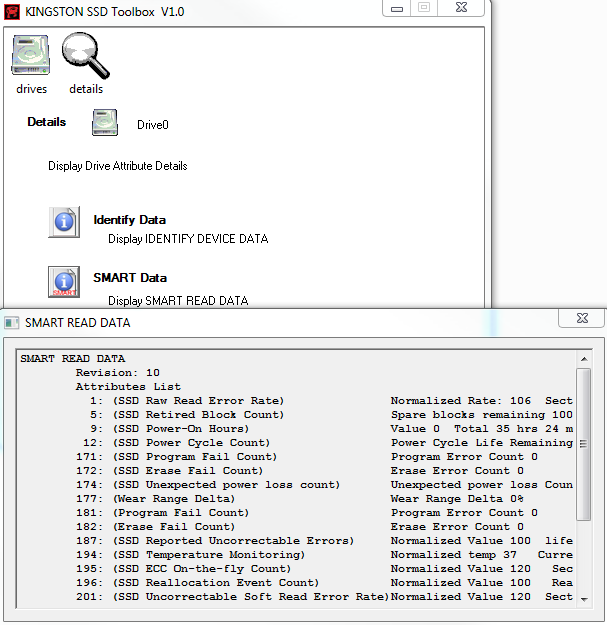The height and width of the screenshot is (625, 607).
Task: Click attribute 5 SSD Retired Block Count
Action: click(x=187, y=415)
